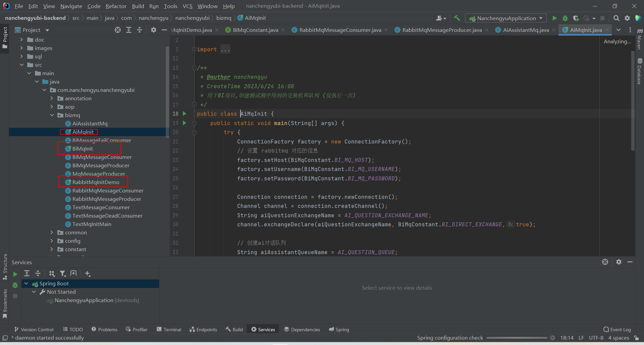This screenshot has height=345, width=644.
Task: Open the Refactor menu
Action: pos(116,6)
